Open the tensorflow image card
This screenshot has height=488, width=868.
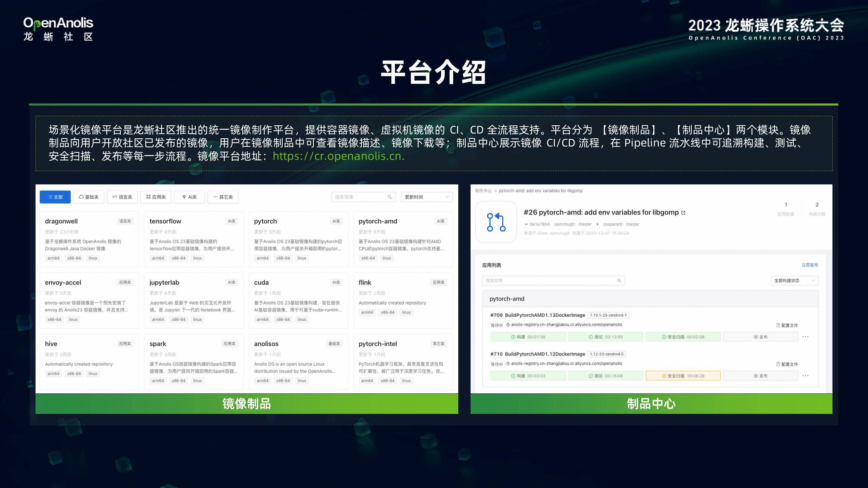(194, 239)
